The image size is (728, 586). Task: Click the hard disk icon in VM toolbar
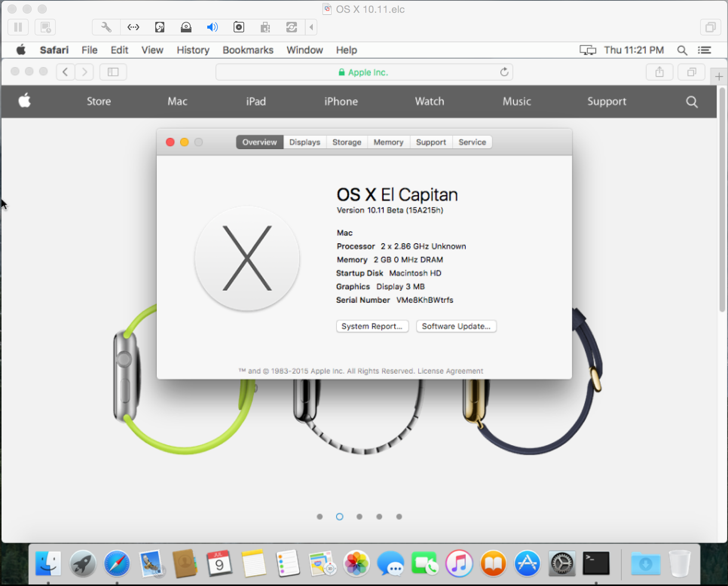click(159, 27)
